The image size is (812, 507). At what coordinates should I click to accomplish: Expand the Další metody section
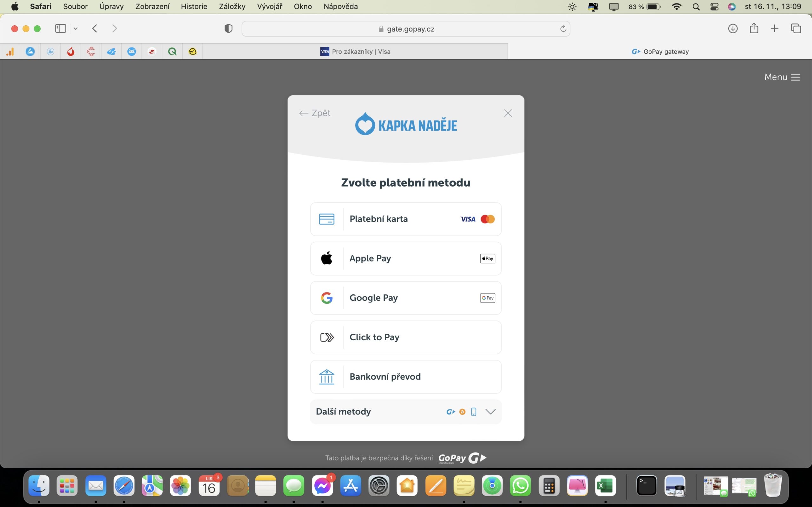coord(405,411)
